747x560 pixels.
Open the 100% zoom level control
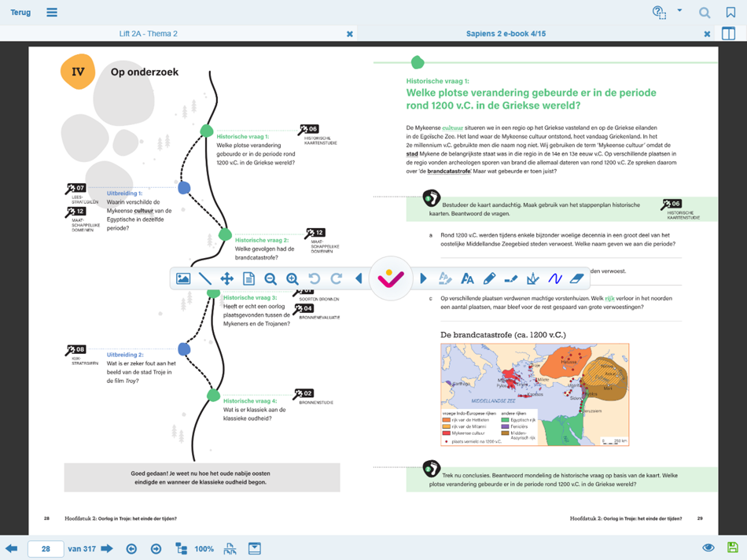coord(204,549)
